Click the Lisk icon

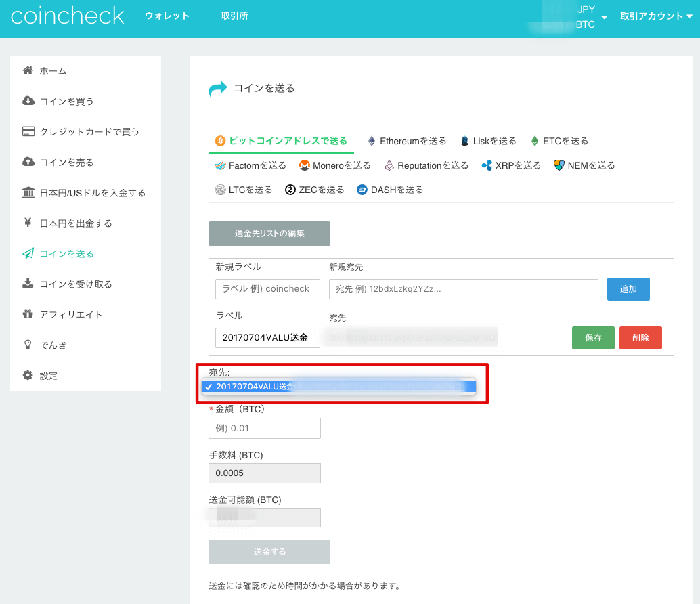point(464,141)
